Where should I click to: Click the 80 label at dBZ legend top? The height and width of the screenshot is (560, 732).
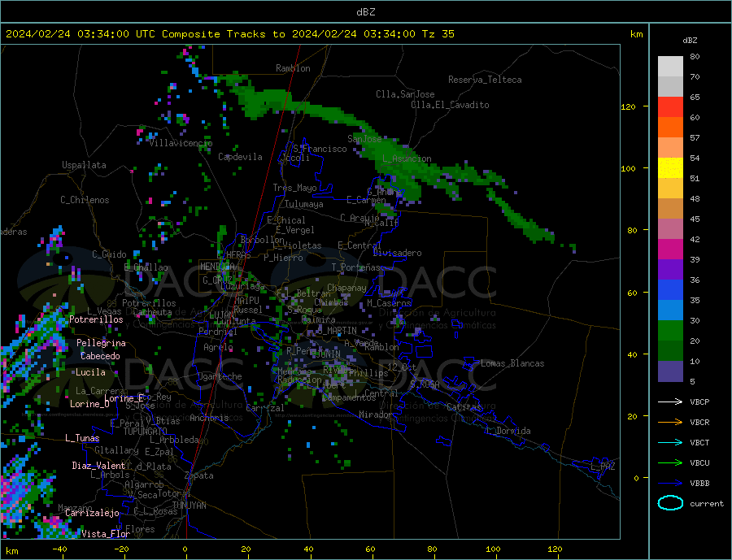click(695, 56)
